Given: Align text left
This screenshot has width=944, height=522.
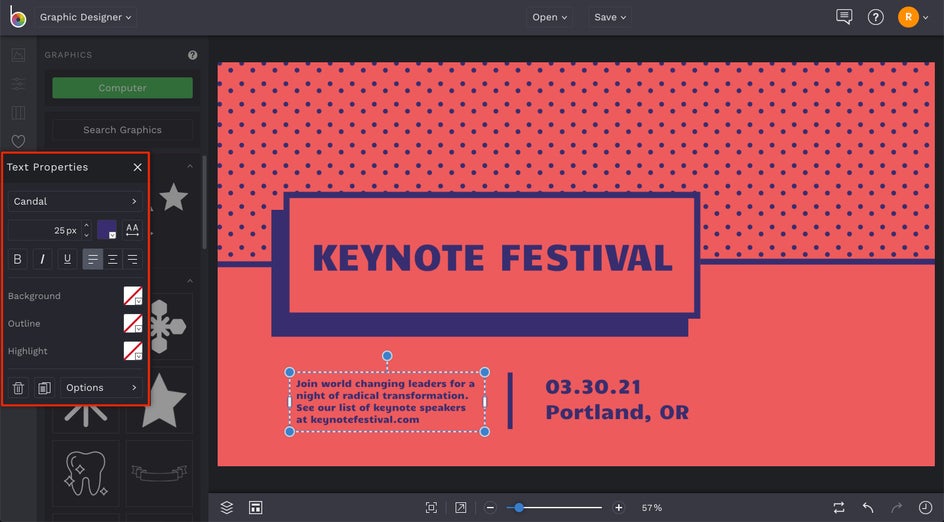Looking at the screenshot, I should click(x=92, y=259).
